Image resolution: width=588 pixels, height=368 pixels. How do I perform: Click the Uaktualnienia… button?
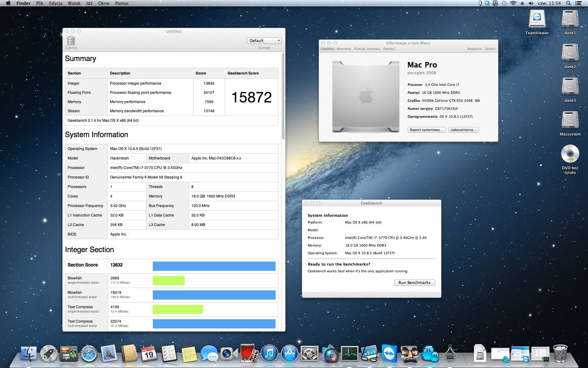pyautogui.click(x=464, y=130)
